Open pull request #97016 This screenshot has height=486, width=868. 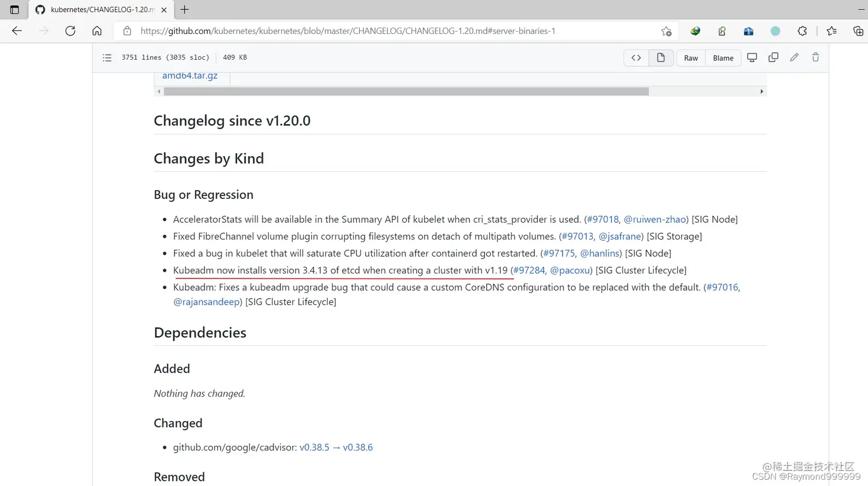pyautogui.click(x=722, y=287)
